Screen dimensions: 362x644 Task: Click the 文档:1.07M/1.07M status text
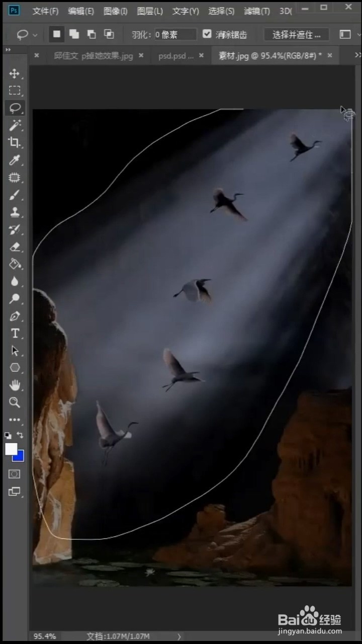tap(117, 636)
